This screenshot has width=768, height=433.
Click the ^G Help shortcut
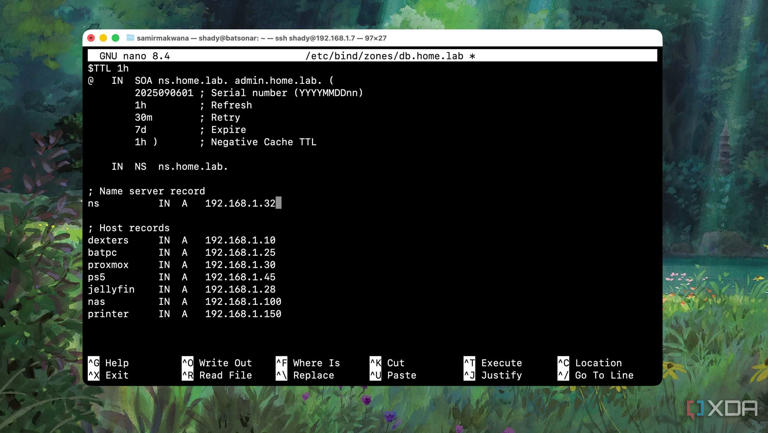click(x=109, y=363)
